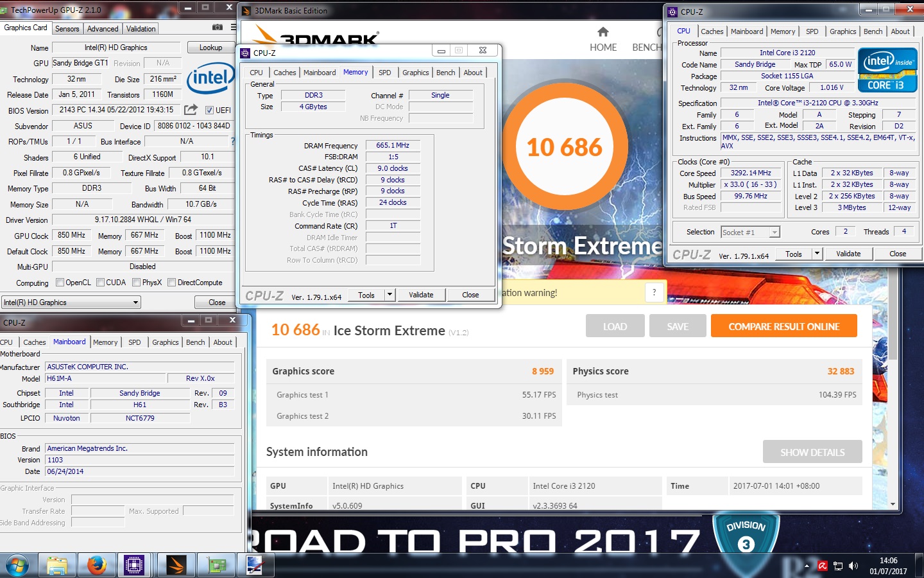This screenshot has height=578, width=924.
Task: Click Compare Result Online in 3DMark
Action: tap(783, 326)
